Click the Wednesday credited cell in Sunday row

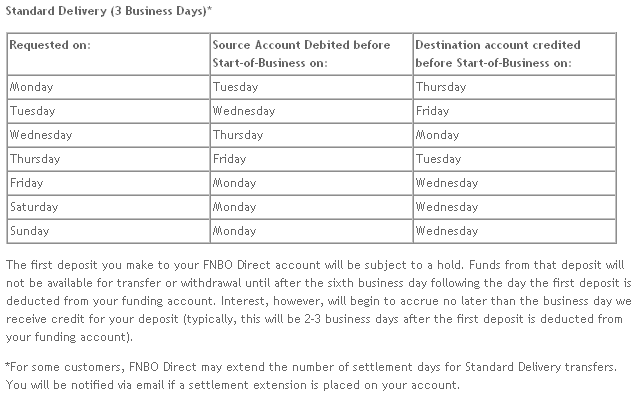coord(514,231)
